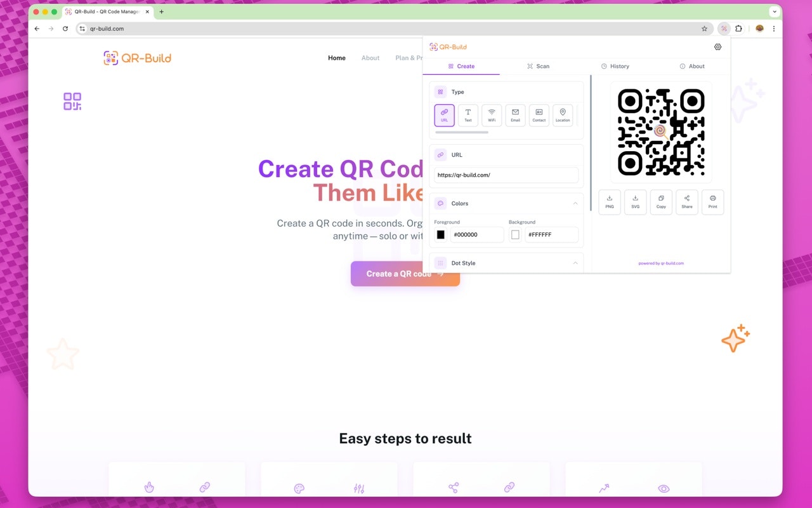Click the profile avatar in toolbar
This screenshot has height=508, width=812.
[x=759, y=29]
